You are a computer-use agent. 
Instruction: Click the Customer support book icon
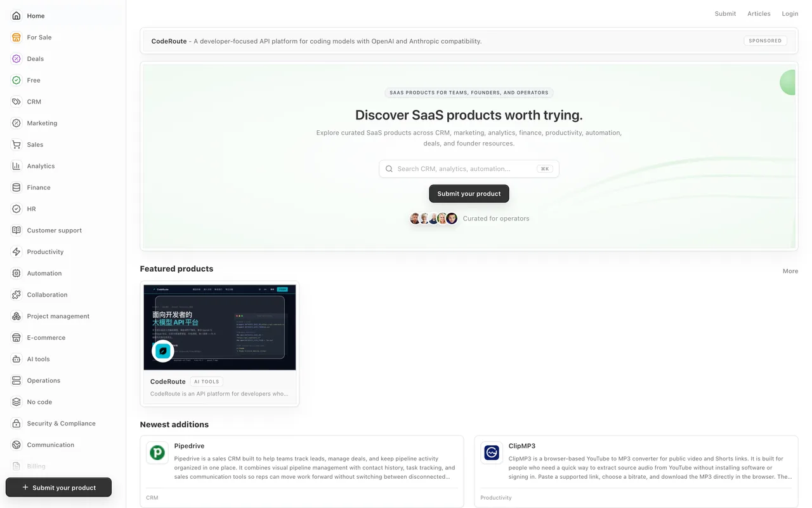[16, 231]
